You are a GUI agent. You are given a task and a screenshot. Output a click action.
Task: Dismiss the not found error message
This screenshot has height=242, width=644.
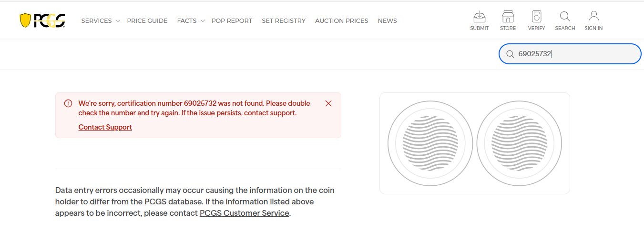click(328, 103)
